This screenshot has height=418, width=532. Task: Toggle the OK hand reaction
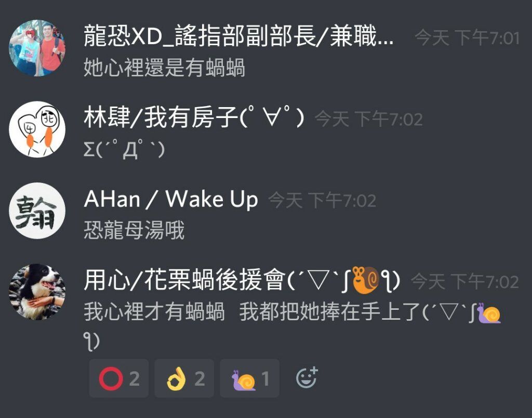tap(184, 378)
